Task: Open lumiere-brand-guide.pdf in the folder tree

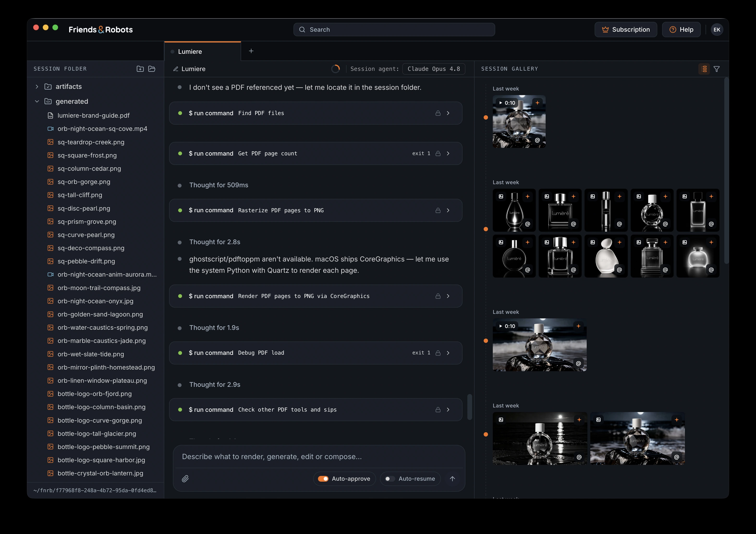Action: (x=93, y=115)
